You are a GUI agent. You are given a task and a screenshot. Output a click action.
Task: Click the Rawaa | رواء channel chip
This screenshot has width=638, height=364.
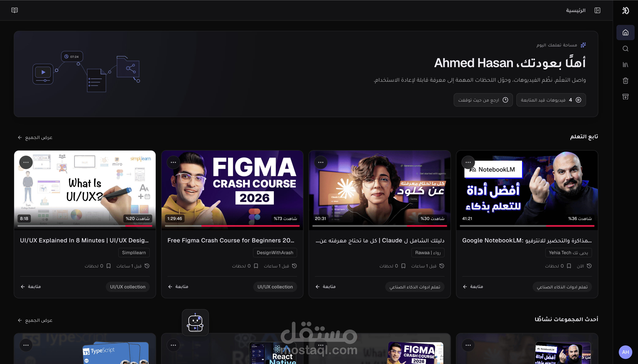coord(428,253)
